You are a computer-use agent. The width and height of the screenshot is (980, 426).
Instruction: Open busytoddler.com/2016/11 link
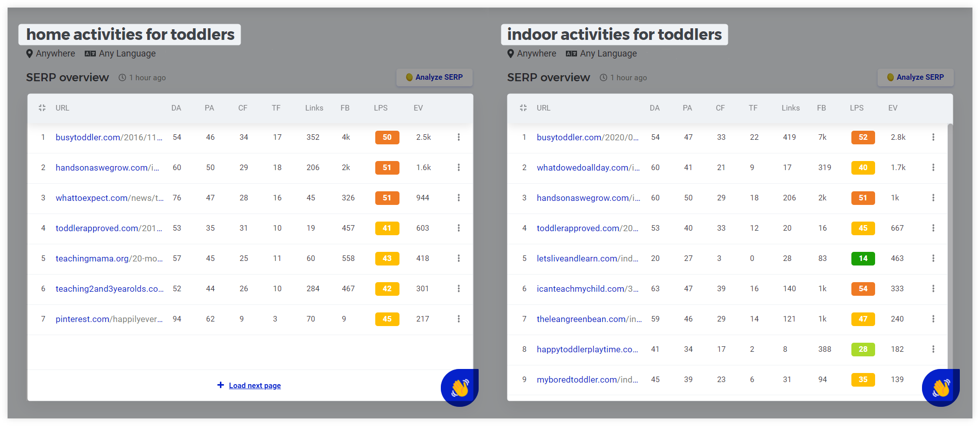[109, 137]
